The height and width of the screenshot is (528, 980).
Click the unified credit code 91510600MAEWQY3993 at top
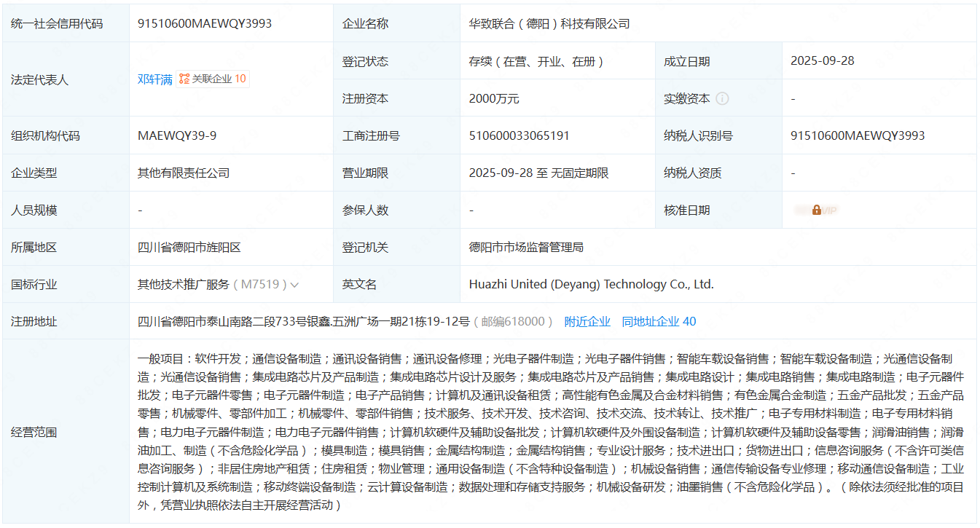(x=205, y=24)
